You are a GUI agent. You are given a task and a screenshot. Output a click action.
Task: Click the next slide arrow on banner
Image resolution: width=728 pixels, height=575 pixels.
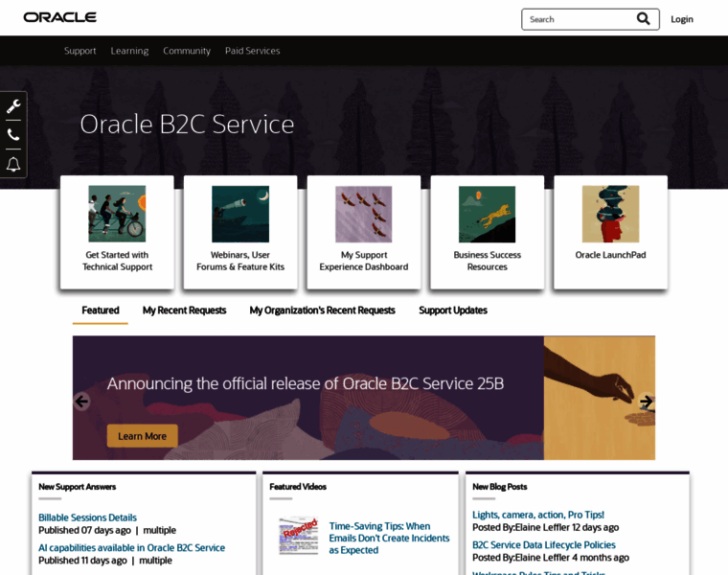(647, 401)
